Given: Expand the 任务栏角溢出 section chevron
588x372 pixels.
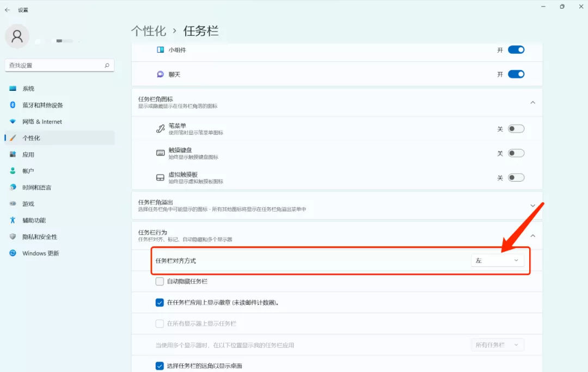Looking at the screenshot, I should coord(532,205).
